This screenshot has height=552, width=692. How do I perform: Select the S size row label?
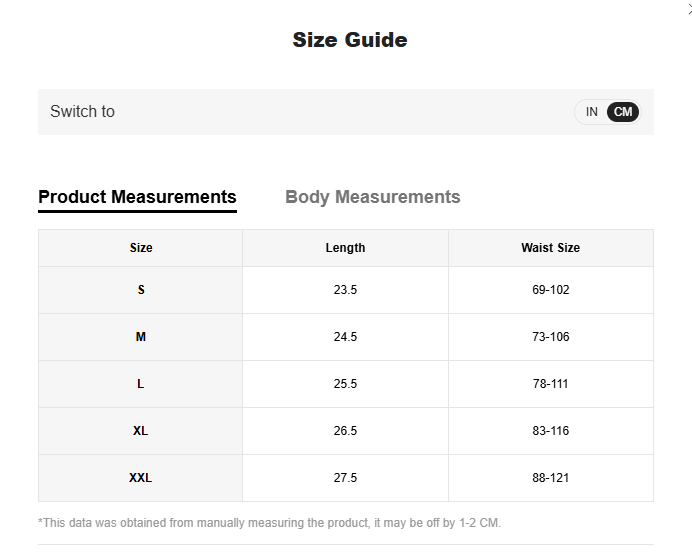point(141,290)
